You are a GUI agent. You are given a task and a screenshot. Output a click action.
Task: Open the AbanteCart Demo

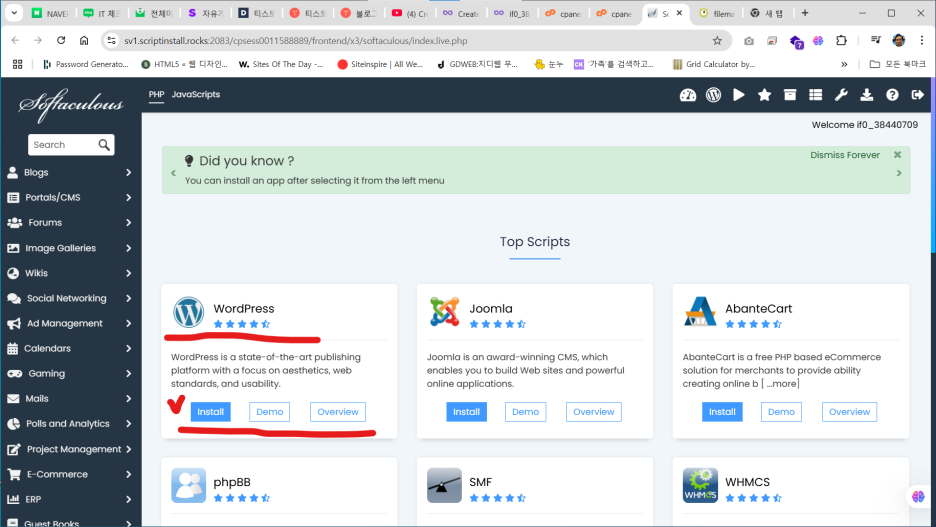(781, 412)
